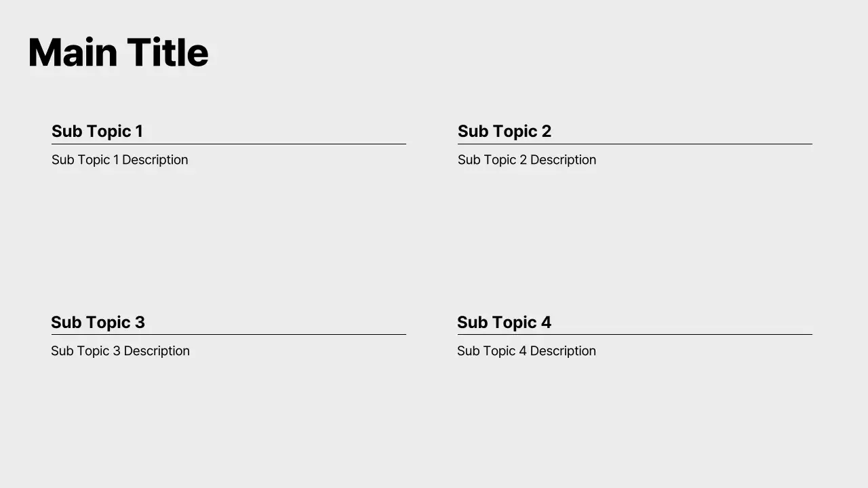Select the Sub Topic 3 heading
868x488 pixels.
coord(98,323)
